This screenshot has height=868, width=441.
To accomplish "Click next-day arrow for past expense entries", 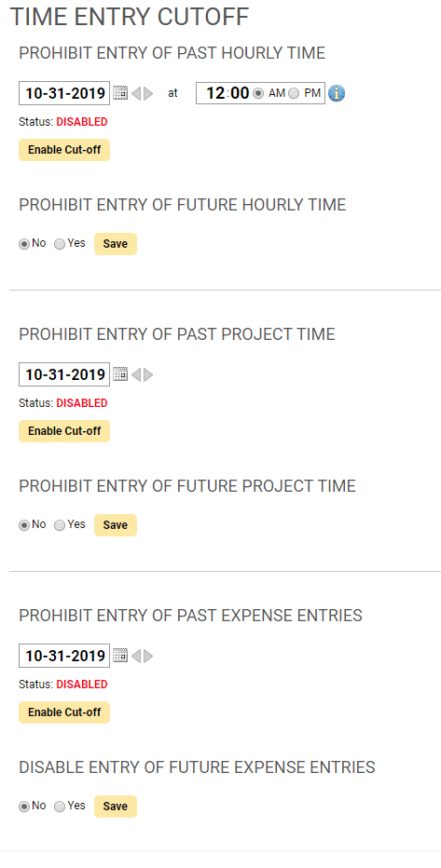I will click(x=148, y=656).
